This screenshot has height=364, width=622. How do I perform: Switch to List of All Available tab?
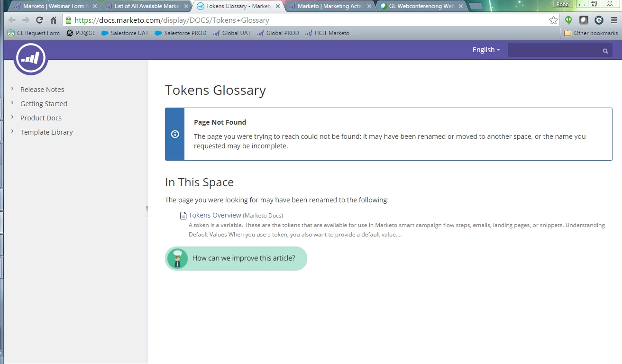click(x=146, y=6)
